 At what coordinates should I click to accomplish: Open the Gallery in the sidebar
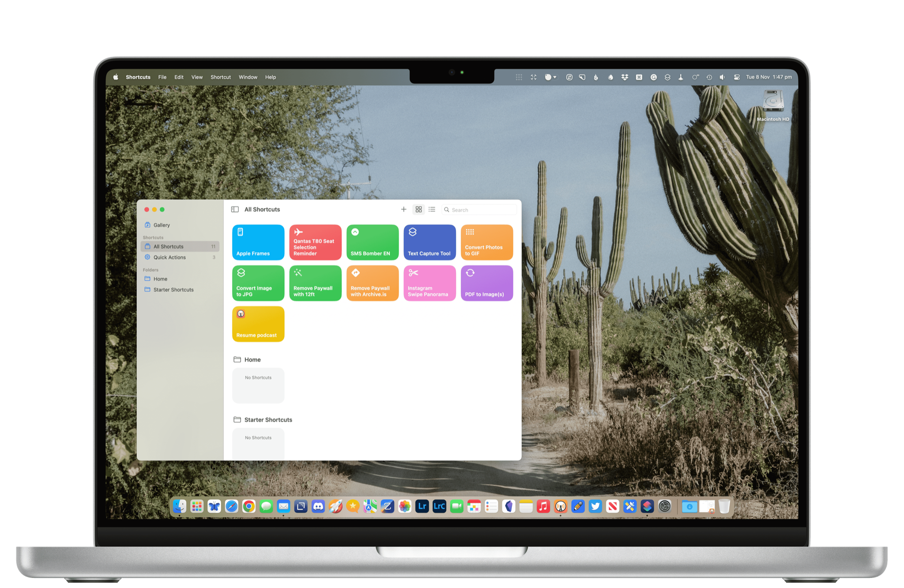click(161, 225)
